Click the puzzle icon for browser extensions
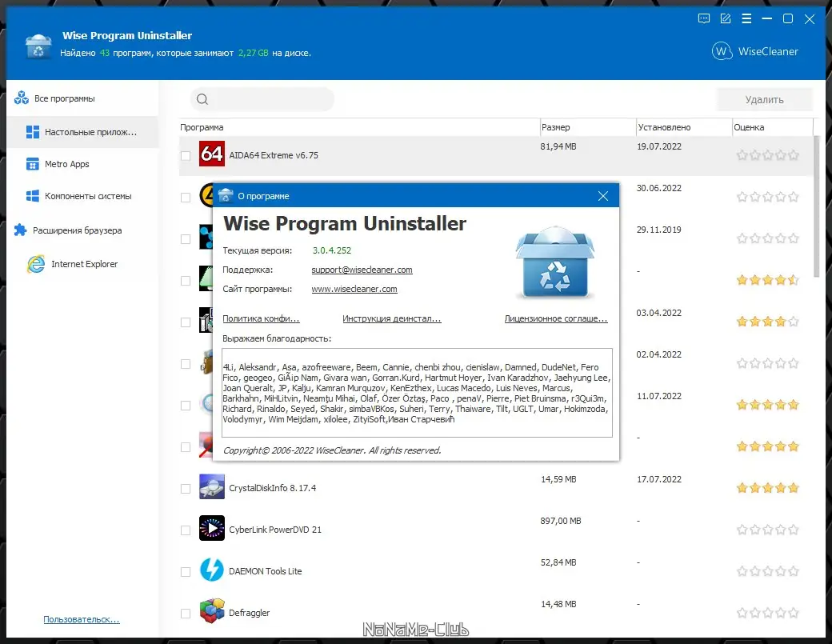832x644 pixels. (20, 230)
